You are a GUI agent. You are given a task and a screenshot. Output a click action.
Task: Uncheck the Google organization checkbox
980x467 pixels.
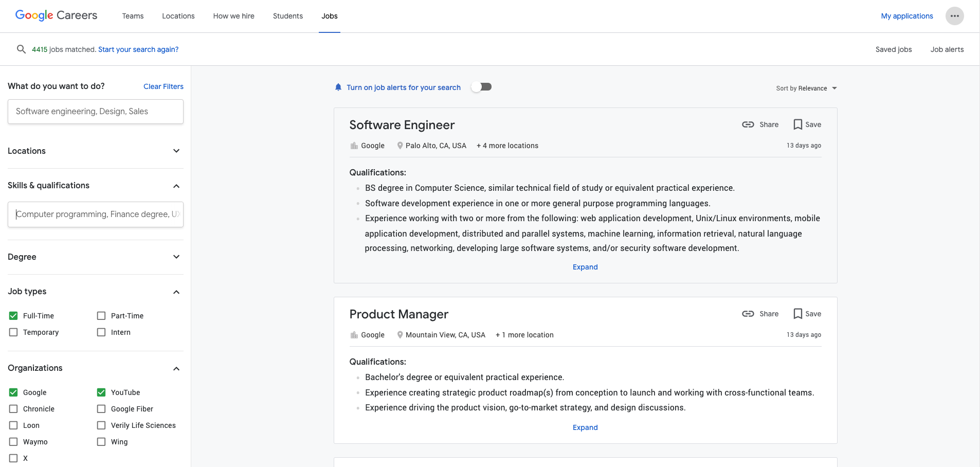click(13, 392)
